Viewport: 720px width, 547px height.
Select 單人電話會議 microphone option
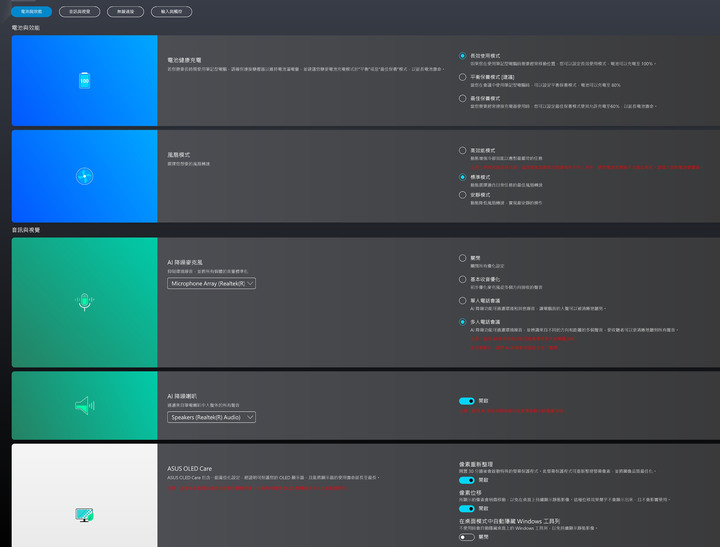coord(462,300)
